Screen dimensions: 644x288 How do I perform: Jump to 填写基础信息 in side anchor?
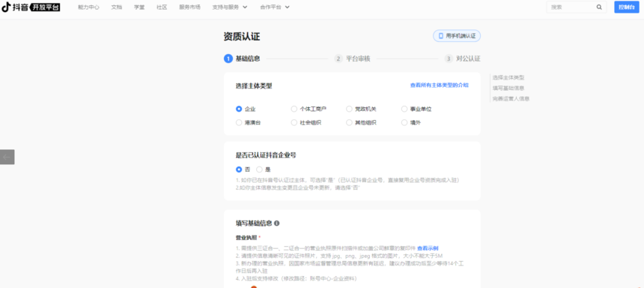tap(508, 88)
